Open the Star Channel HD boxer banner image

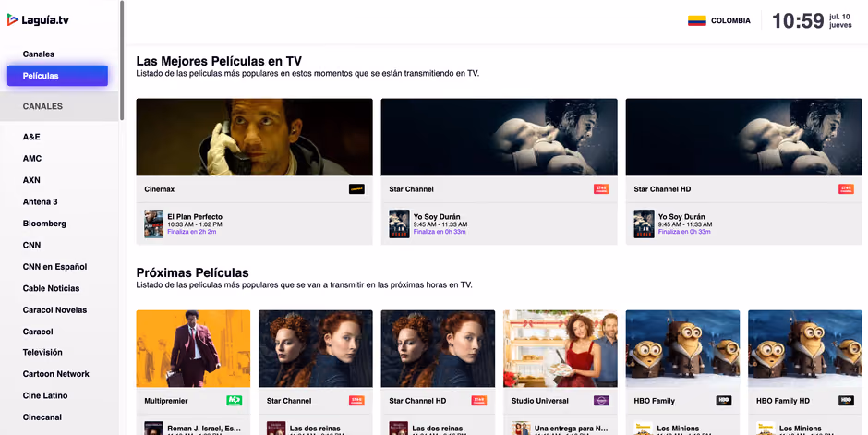[744, 138]
